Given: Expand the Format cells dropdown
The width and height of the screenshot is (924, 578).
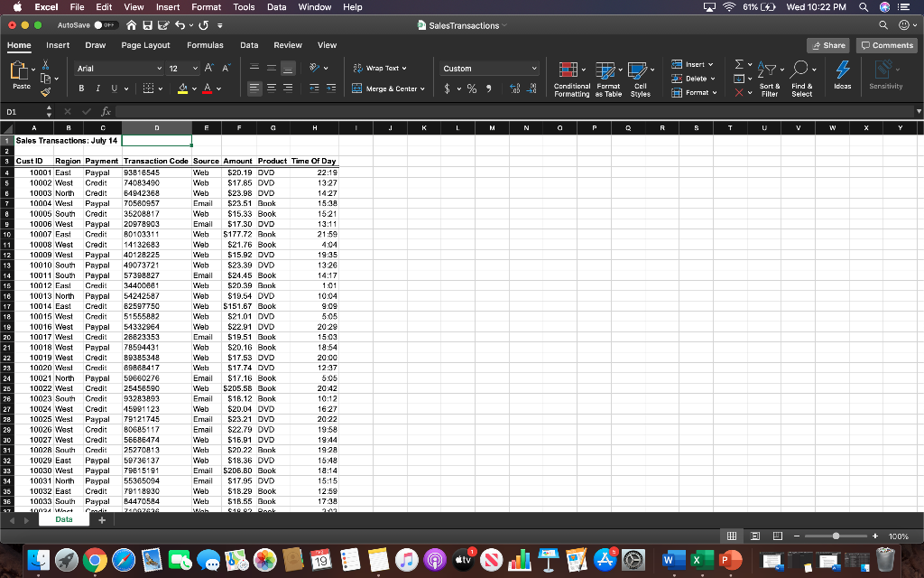Looking at the screenshot, I should [715, 93].
